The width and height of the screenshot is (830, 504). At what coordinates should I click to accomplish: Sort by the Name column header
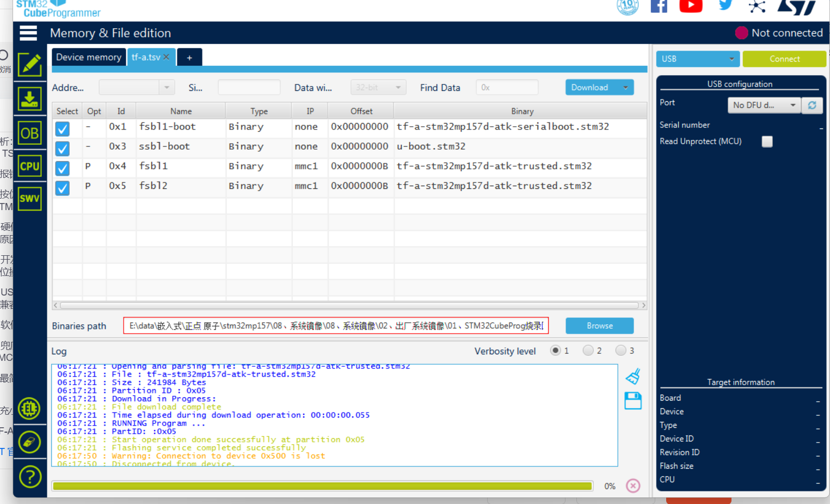(181, 111)
